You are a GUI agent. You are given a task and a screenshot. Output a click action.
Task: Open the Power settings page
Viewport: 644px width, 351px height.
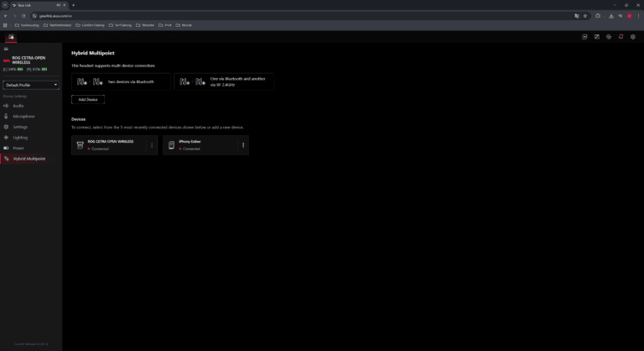pyautogui.click(x=18, y=148)
